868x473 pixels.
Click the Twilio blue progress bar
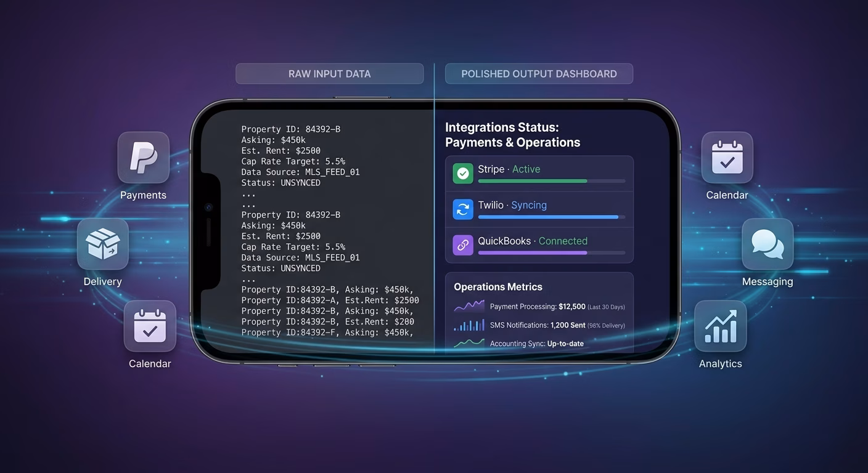point(552,217)
